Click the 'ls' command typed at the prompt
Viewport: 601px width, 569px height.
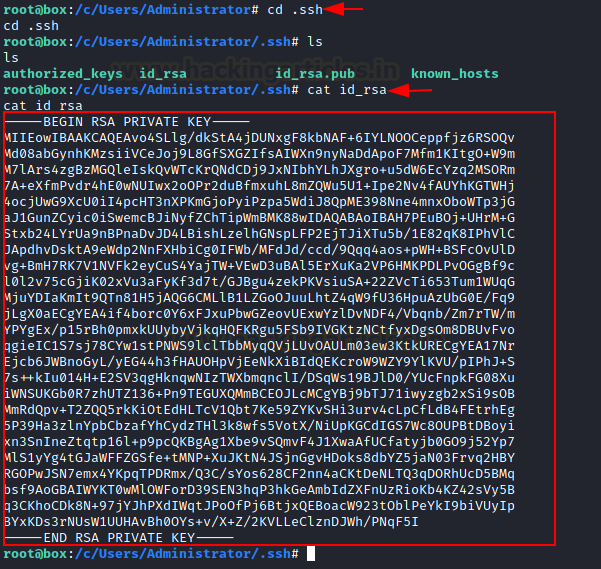(x=315, y=41)
